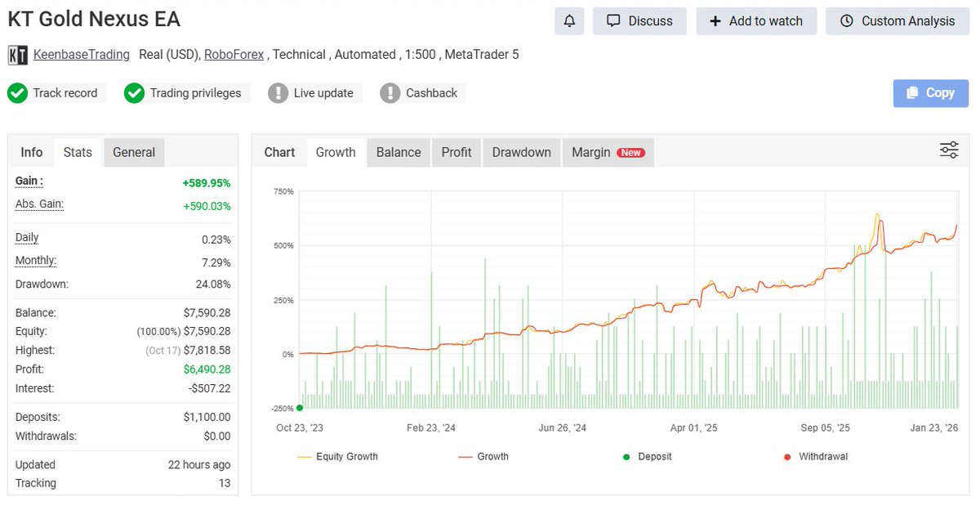
Task: Click the Highest $7,818.58 value
Action: point(207,350)
